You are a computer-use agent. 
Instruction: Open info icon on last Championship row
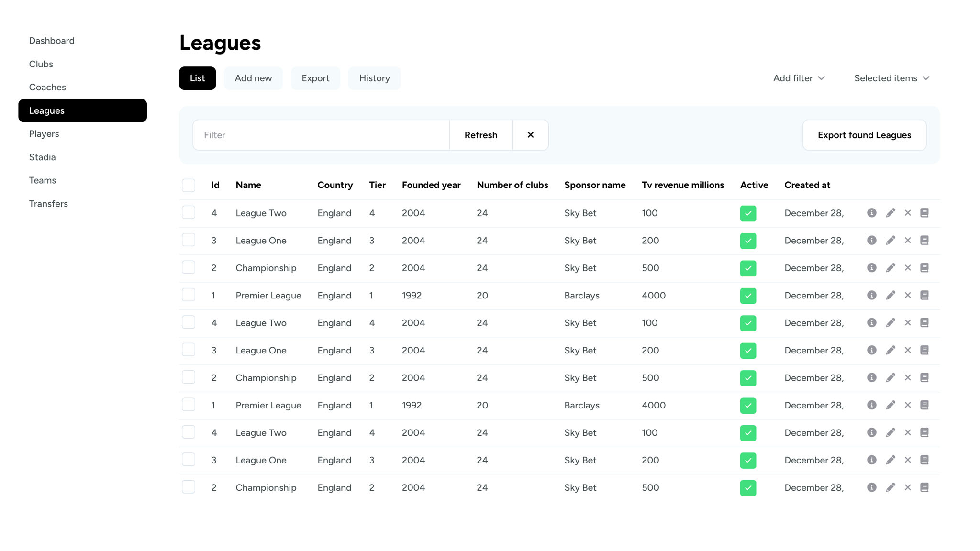click(x=871, y=487)
